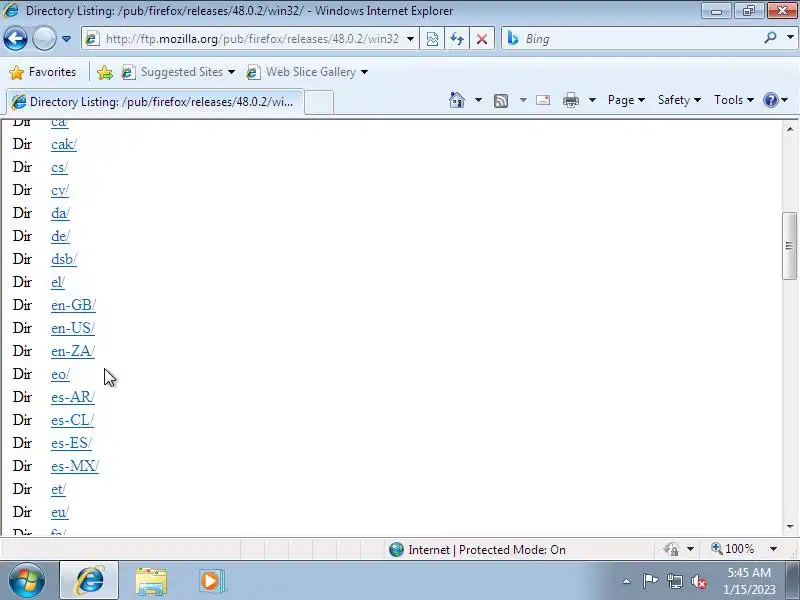The width and height of the screenshot is (800, 600).
Task: Click the Print icon
Action: (570, 100)
